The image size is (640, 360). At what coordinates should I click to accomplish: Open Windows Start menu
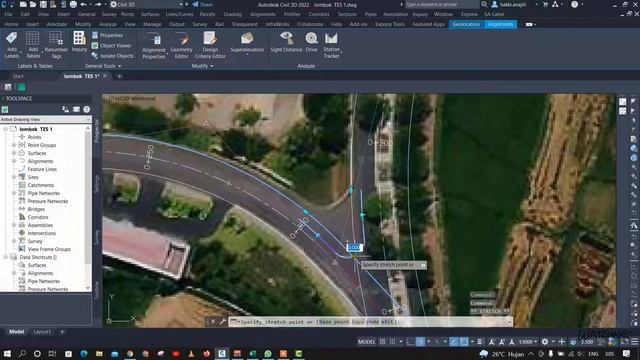7,353
